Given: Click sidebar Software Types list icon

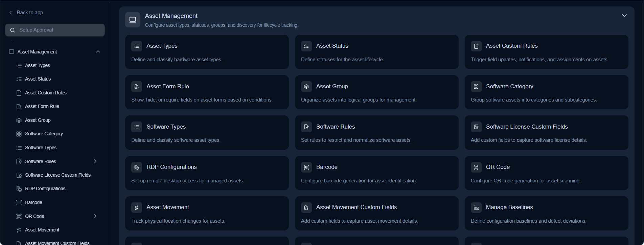Looking at the screenshot, I should (19, 148).
